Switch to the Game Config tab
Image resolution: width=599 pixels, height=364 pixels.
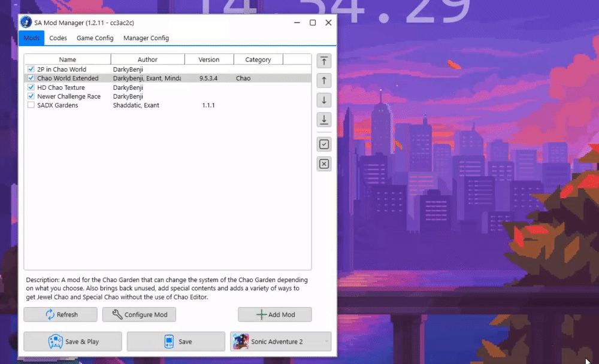pos(95,38)
